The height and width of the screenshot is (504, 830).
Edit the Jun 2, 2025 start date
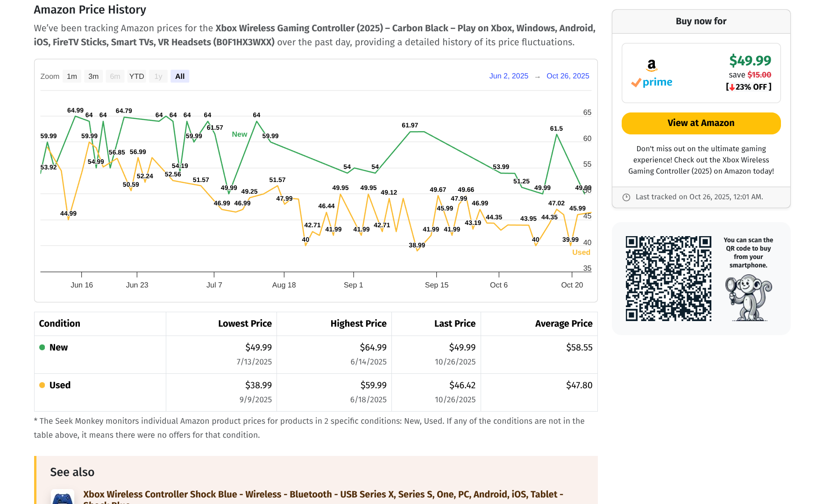[509, 76]
